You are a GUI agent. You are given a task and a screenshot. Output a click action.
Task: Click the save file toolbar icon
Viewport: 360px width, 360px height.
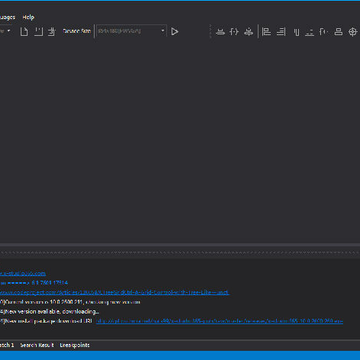click(x=39, y=32)
